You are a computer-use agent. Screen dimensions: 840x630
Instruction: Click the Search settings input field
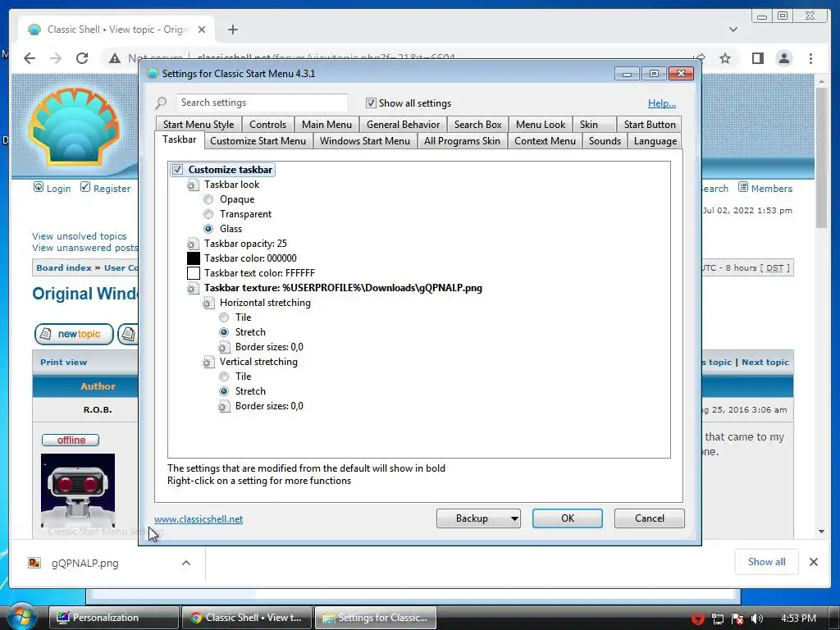coord(262,103)
